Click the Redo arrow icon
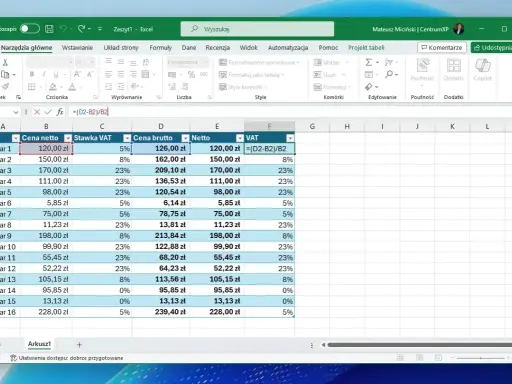This screenshot has width=512, height=384. [81, 29]
